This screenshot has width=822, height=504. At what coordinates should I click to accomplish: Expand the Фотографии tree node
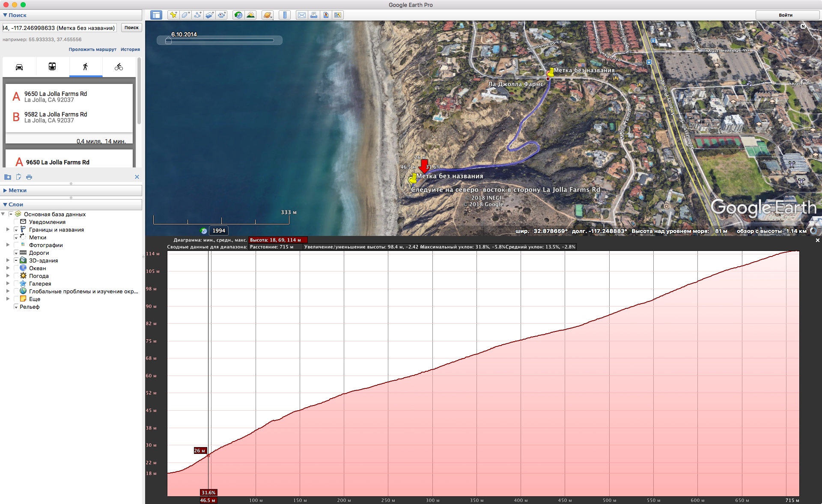8,245
